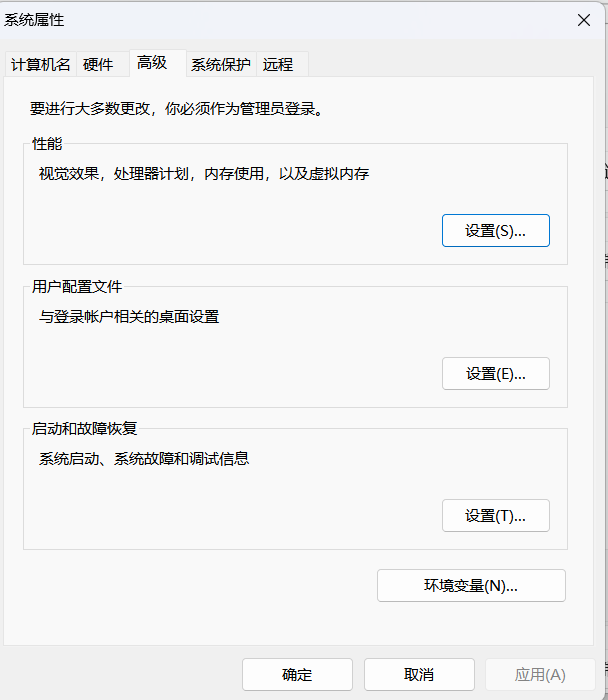The height and width of the screenshot is (700, 608).
Task: Click the 取消 button
Action: click(x=419, y=674)
